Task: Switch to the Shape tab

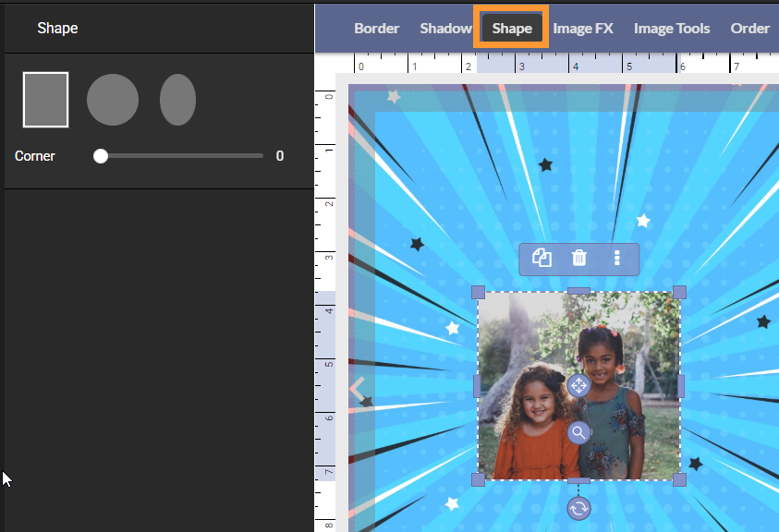Action: [x=512, y=29]
